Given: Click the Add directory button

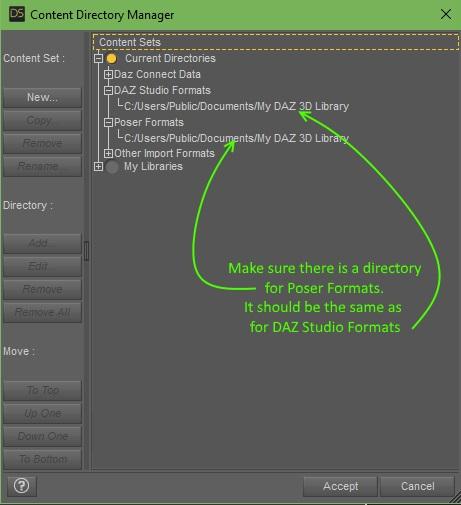Looking at the screenshot, I should (x=42, y=243).
